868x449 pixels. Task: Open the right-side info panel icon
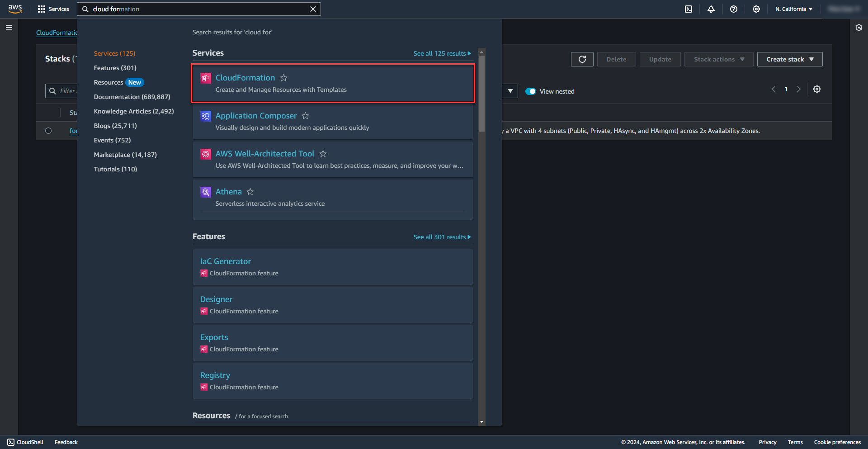pyautogui.click(x=859, y=28)
